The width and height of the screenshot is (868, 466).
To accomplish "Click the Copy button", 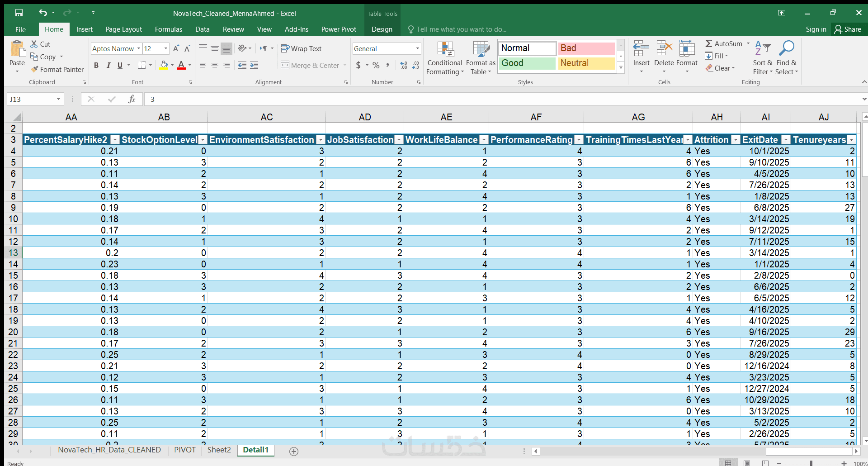I will pyautogui.click(x=43, y=57).
